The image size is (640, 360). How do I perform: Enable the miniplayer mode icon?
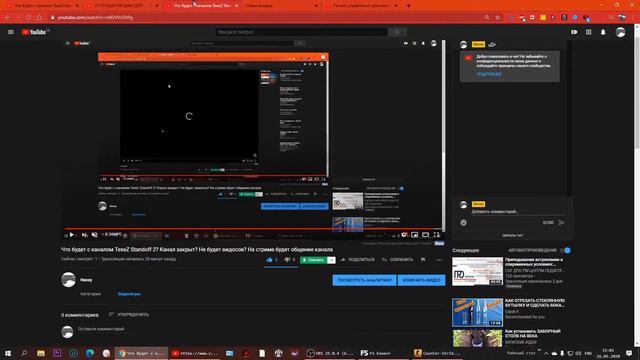(415, 235)
